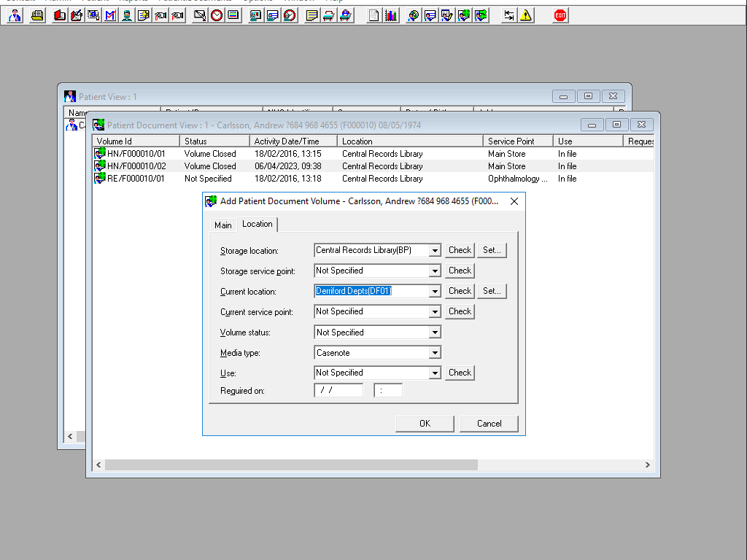Click Check next to Storage location
The image size is (747, 560).
point(460,250)
